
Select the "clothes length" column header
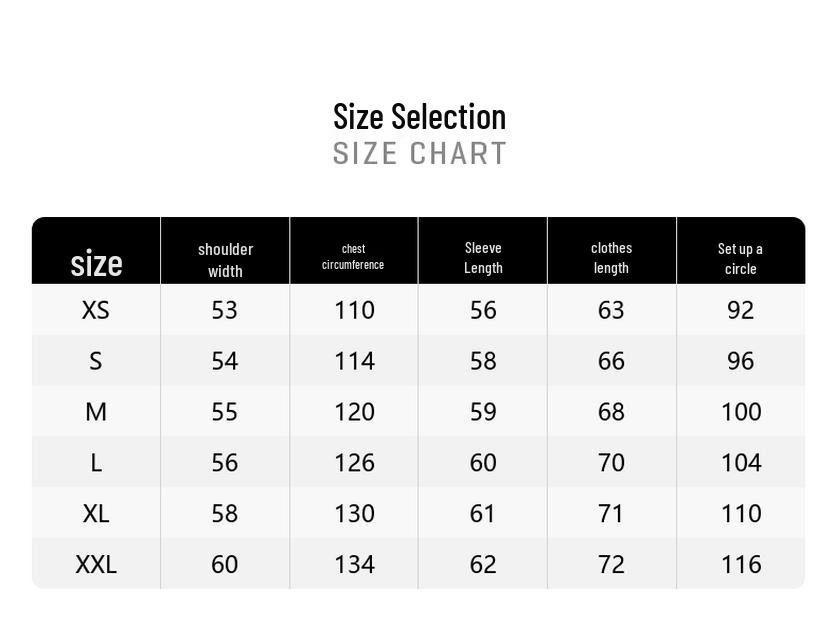click(x=611, y=257)
